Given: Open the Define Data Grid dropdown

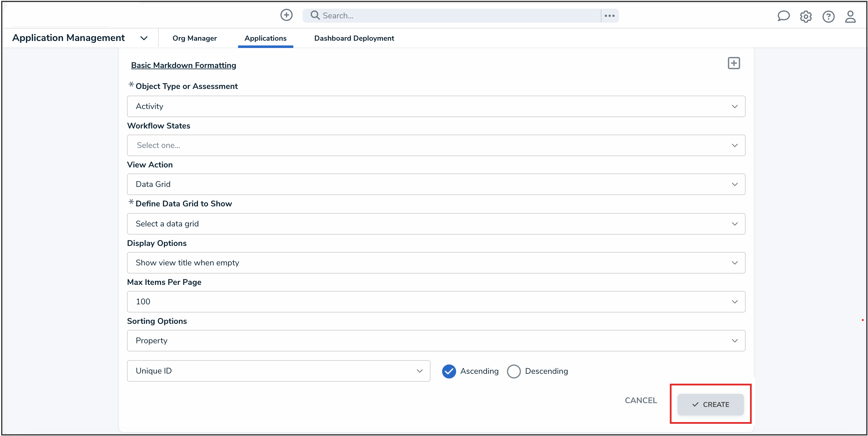Looking at the screenshot, I should tap(436, 224).
